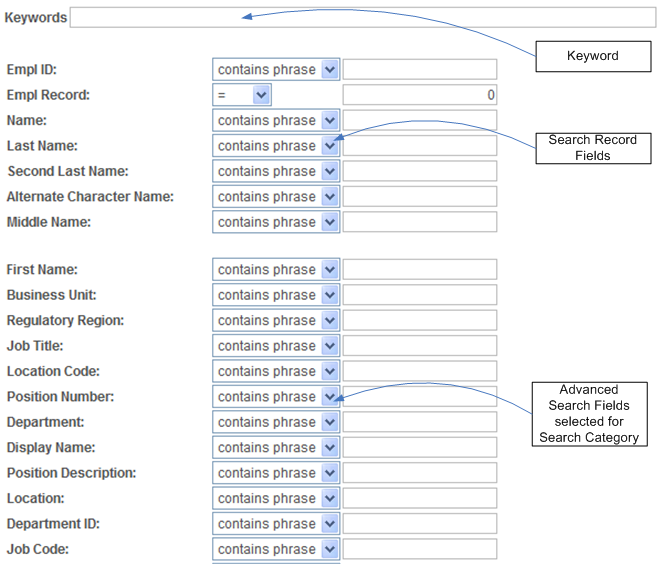The height and width of the screenshot is (564, 662).
Task: Click the Department text input field
Action: tap(419, 422)
